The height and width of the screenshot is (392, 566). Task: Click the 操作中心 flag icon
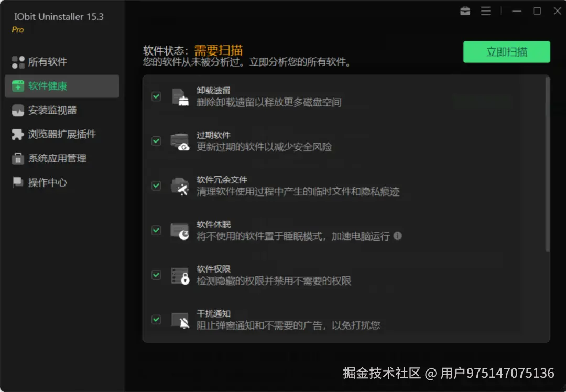[x=18, y=182]
